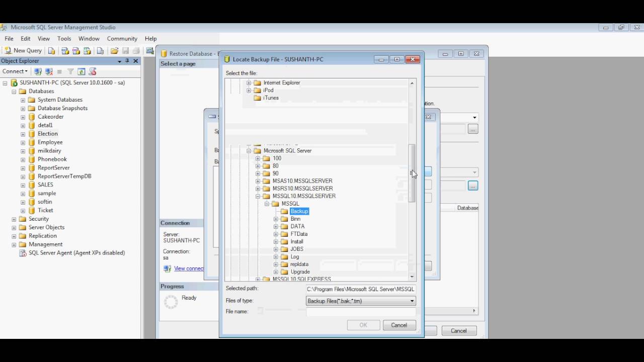Click the Filter icon in Object Explorer
Screen dimensions: 644x362
coord(70,71)
